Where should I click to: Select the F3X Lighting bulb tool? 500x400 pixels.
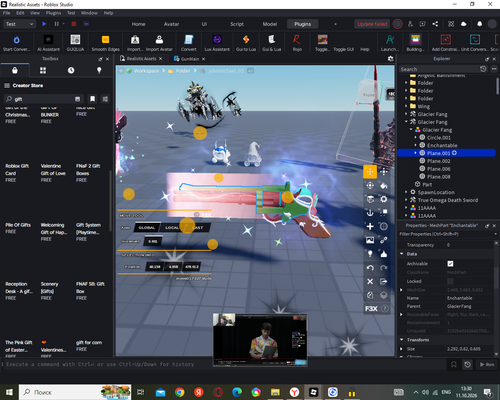pyautogui.click(x=370, y=254)
